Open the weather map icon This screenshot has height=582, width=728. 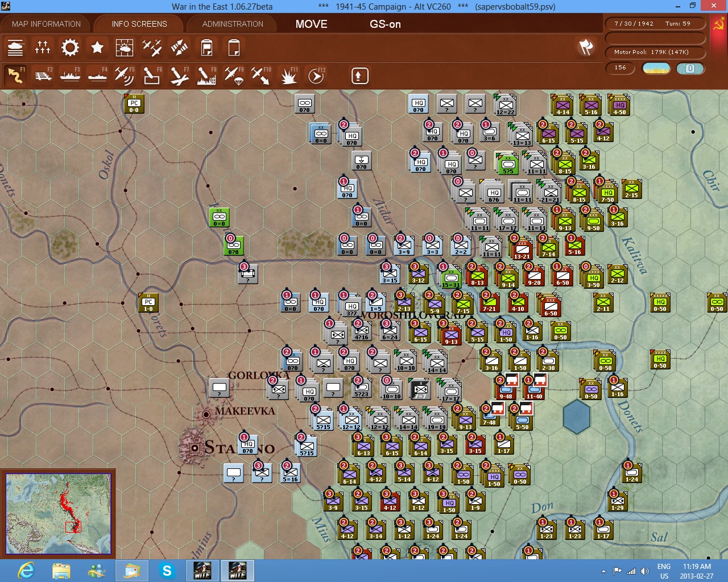pos(125,47)
